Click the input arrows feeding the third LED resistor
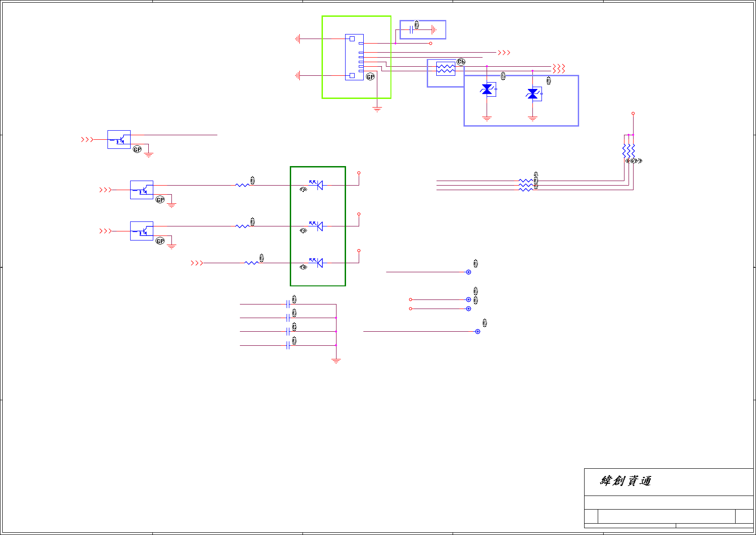The height and width of the screenshot is (535, 756). pyautogui.click(x=197, y=263)
